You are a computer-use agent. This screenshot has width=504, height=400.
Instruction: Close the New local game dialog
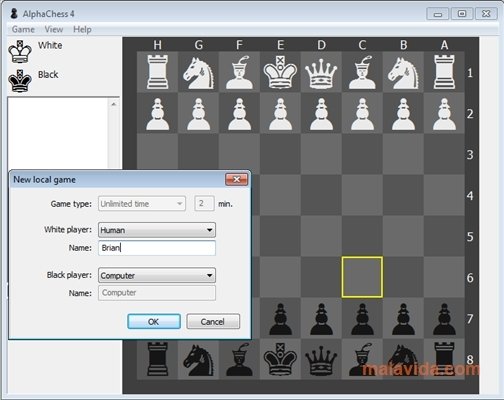point(237,179)
